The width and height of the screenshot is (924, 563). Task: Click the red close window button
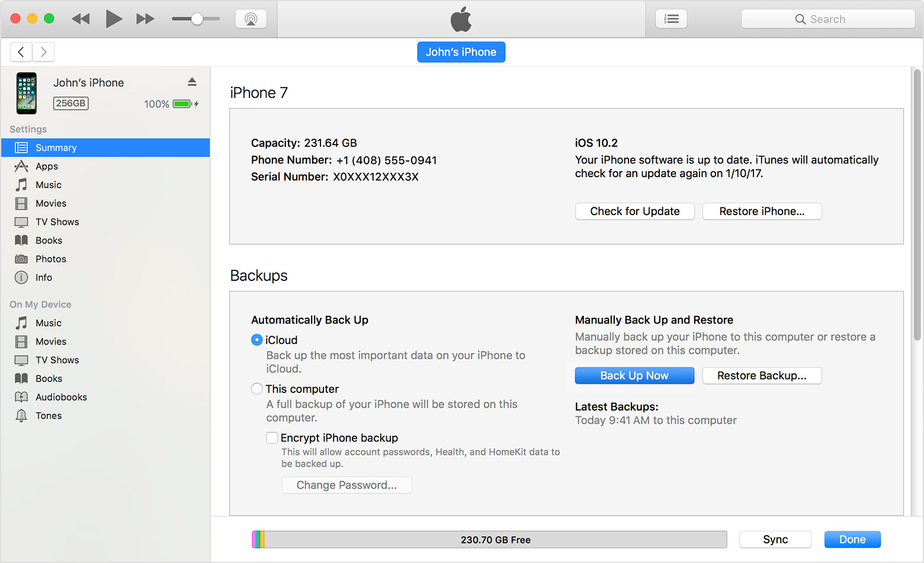(x=16, y=18)
